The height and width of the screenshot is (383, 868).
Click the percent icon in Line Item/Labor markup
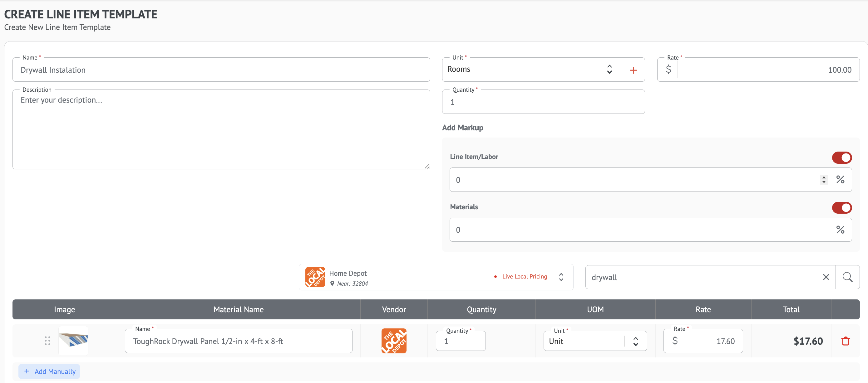(840, 180)
